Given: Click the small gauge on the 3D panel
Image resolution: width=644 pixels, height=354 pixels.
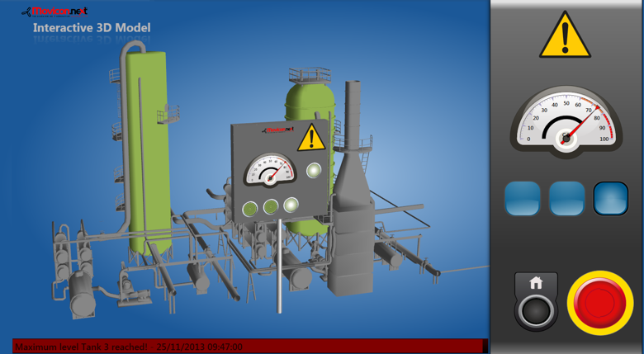Looking at the screenshot, I should (270, 169).
